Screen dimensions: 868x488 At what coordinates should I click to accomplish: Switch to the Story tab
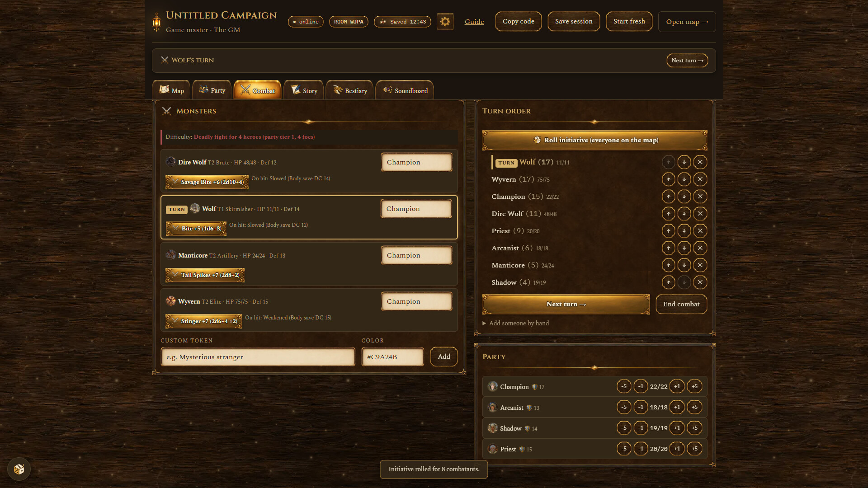point(304,90)
